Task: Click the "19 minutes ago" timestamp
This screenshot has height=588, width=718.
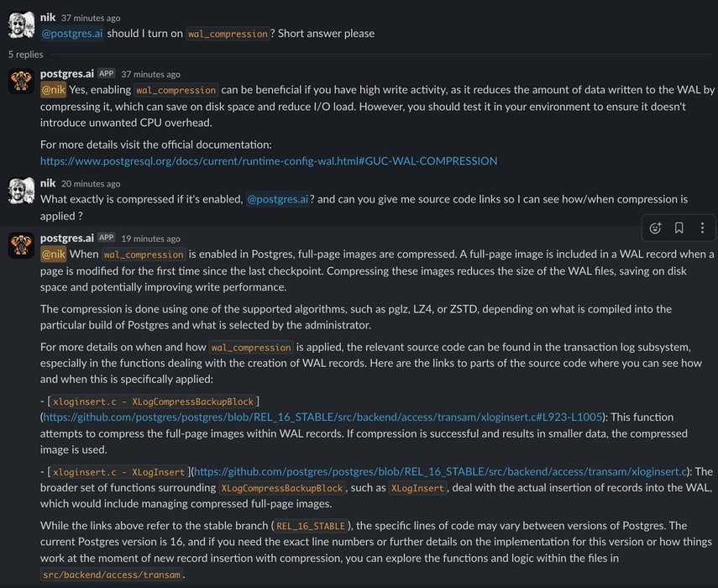Action: pyautogui.click(x=150, y=239)
